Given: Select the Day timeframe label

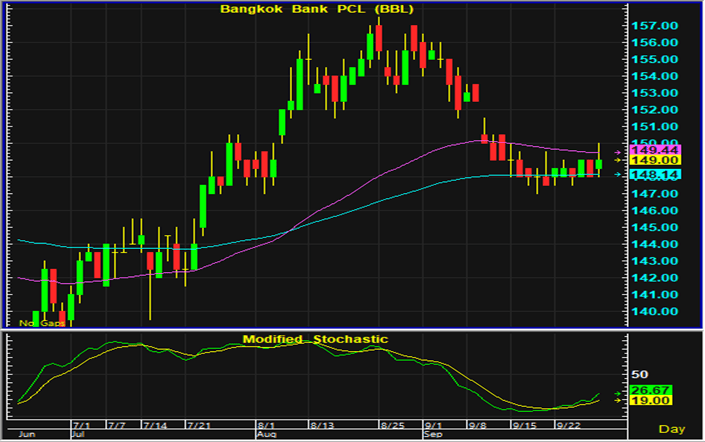Looking at the screenshot, I should click(x=675, y=428).
